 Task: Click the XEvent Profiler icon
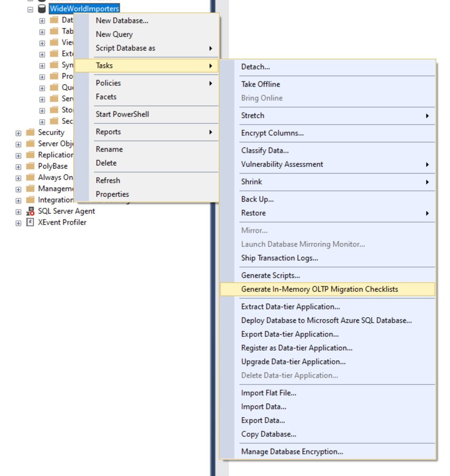(30, 222)
